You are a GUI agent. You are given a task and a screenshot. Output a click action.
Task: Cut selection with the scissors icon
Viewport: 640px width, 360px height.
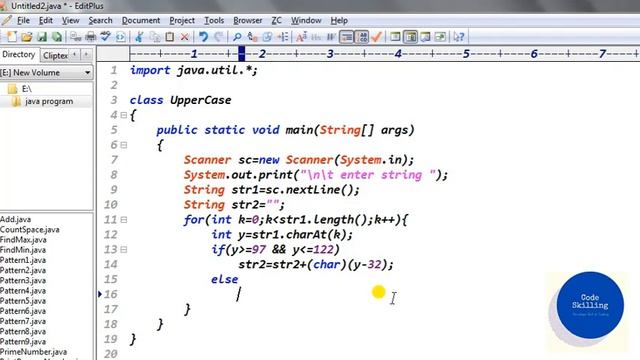point(139,37)
